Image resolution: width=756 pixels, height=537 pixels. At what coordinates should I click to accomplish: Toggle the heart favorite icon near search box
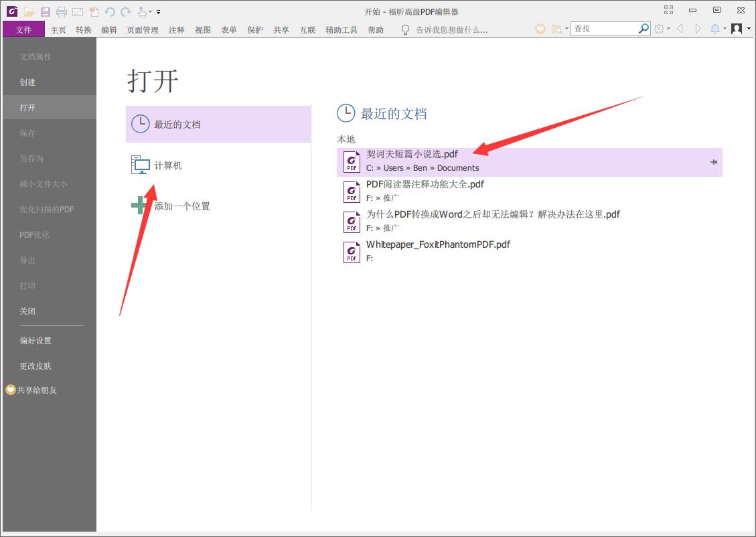(x=540, y=28)
